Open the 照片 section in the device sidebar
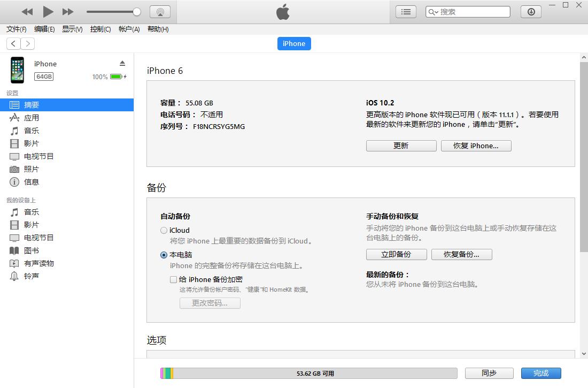Image resolution: width=588 pixels, height=388 pixels. [x=31, y=169]
